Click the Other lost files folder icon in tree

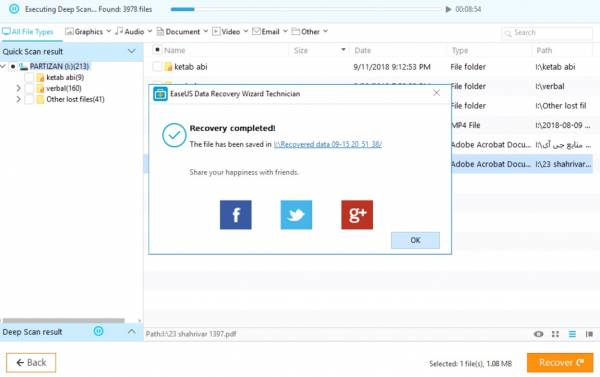(40, 100)
